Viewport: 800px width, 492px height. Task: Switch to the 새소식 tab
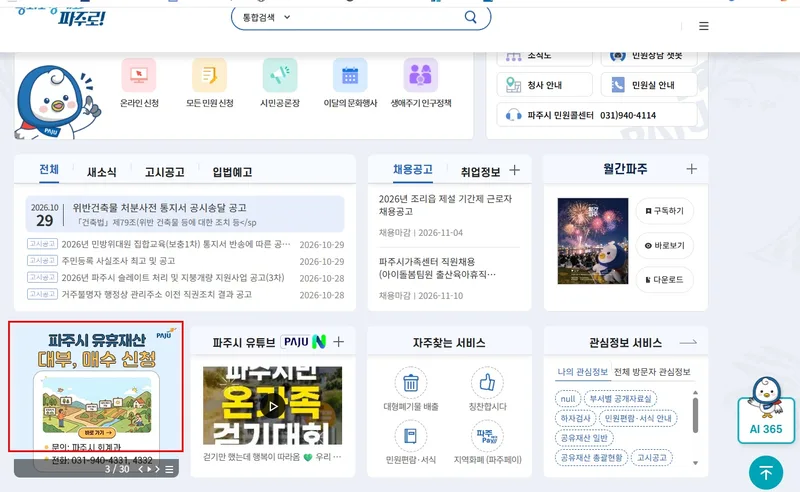102,172
